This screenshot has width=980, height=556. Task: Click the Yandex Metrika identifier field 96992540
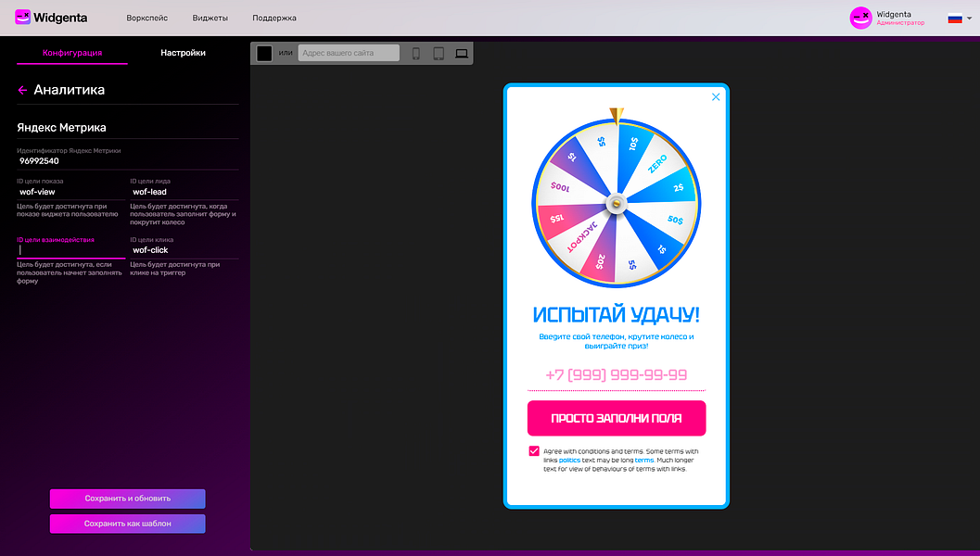[128, 161]
